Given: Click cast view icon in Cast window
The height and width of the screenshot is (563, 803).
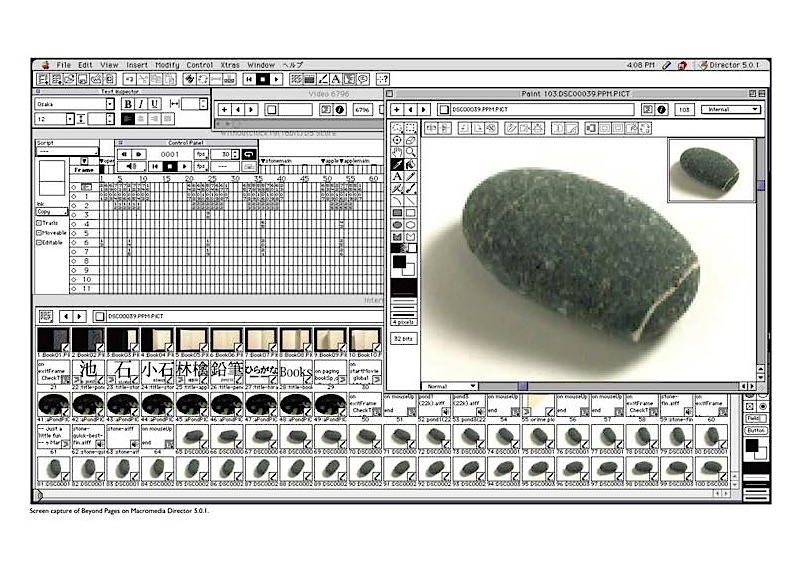Looking at the screenshot, I should coord(46,316).
